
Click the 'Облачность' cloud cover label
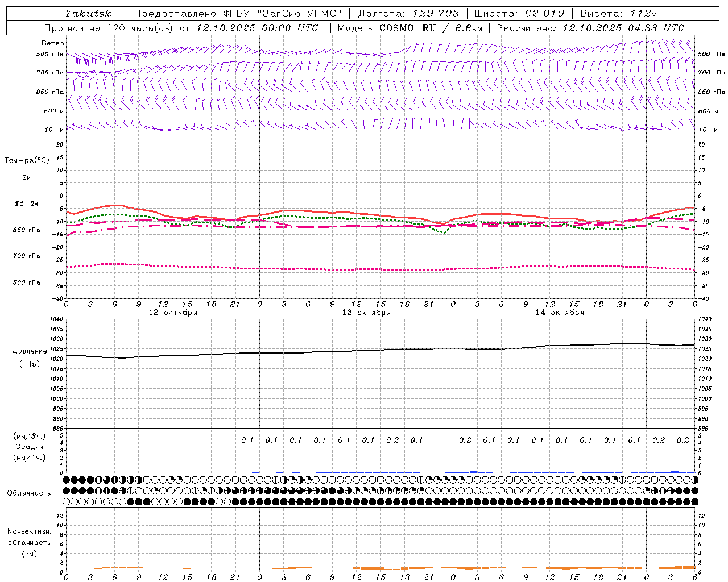29,493
